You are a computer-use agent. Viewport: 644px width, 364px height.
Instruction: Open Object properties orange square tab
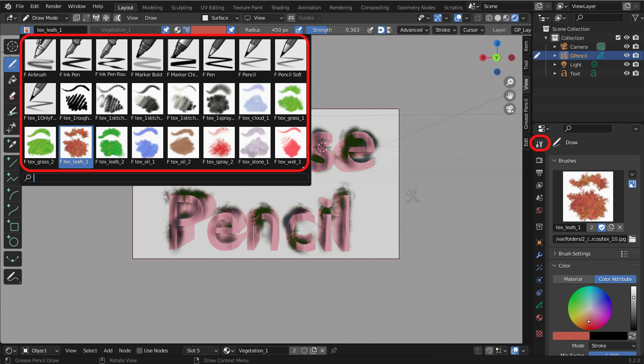point(539,243)
